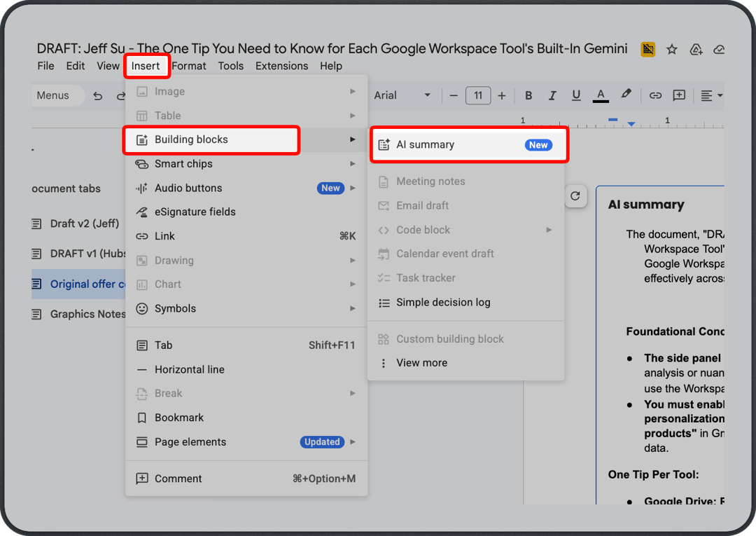The width and height of the screenshot is (756, 536).
Task: Select Custom building block
Action: pos(465,339)
